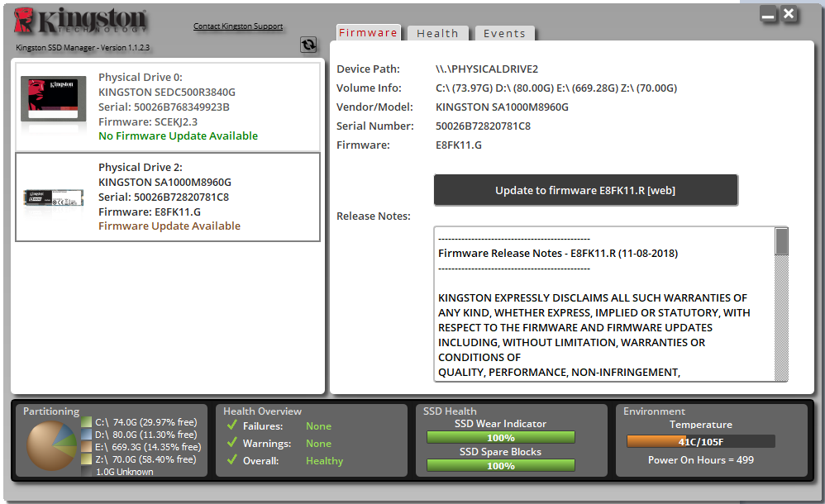Image resolution: width=825 pixels, height=504 pixels.
Task: Click the 'C:\ 74.0G (29.97% free)' entry
Action: [x=146, y=422]
